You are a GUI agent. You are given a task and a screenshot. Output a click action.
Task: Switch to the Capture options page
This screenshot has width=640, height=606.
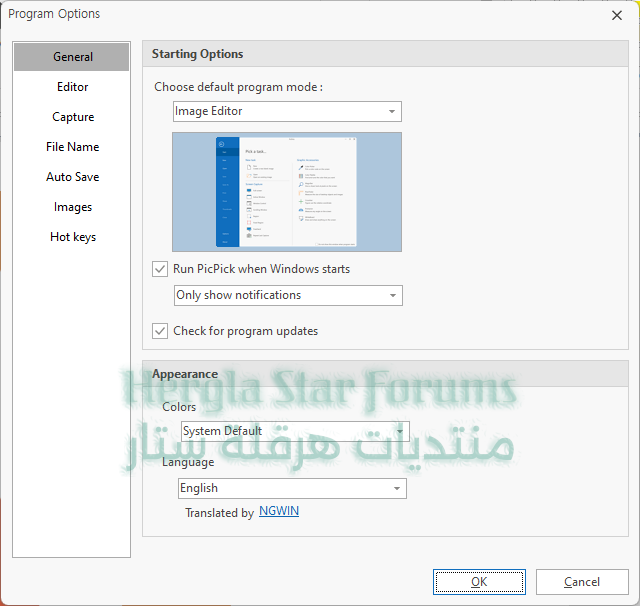tap(72, 117)
